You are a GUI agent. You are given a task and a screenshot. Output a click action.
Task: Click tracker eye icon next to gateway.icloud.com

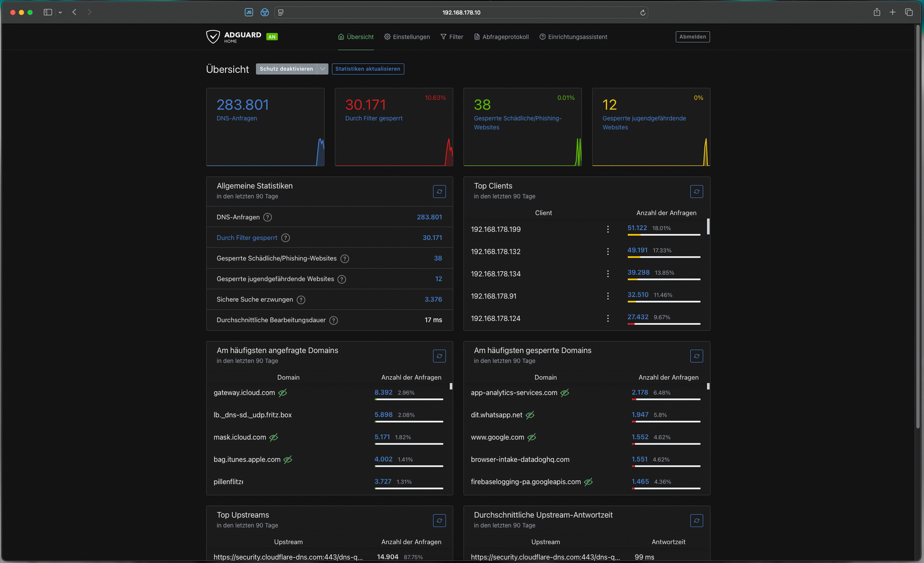283,393
